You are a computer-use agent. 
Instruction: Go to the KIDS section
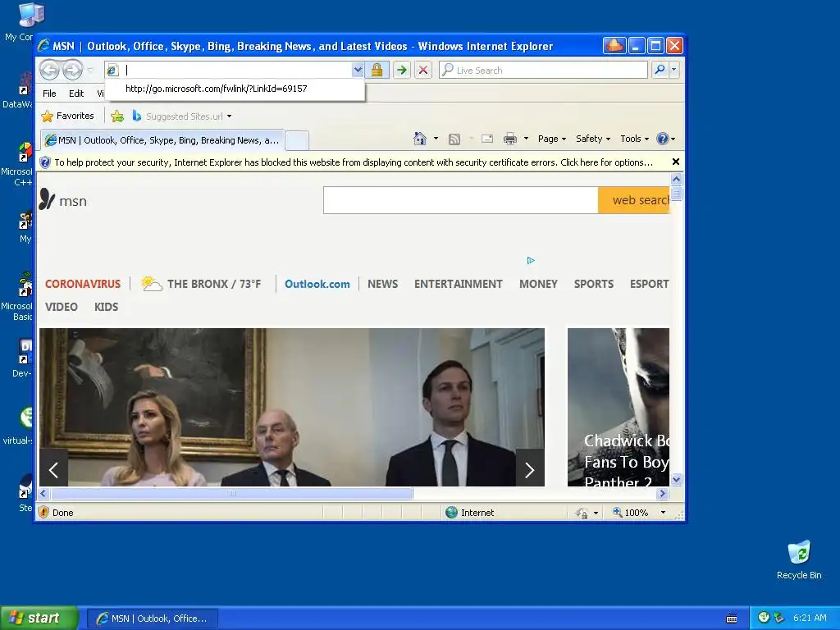pyautogui.click(x=106, y=307)
